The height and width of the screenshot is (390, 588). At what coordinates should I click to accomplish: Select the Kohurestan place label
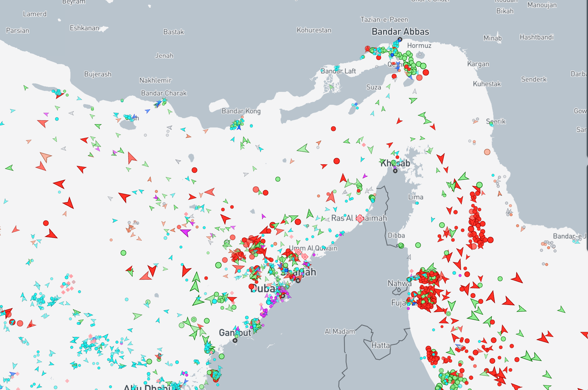(314, 30)
